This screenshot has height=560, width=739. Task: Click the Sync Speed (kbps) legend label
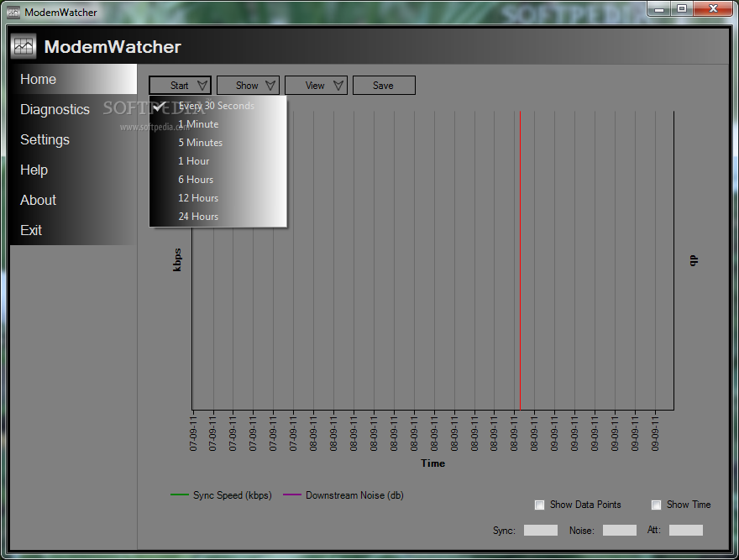pyautogui.click(x=233, y=495)
